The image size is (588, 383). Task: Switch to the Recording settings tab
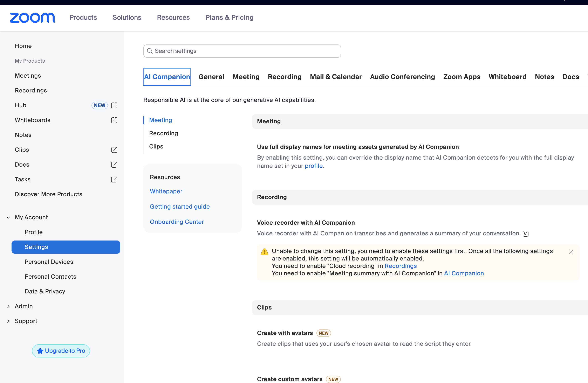click(284, 77)
